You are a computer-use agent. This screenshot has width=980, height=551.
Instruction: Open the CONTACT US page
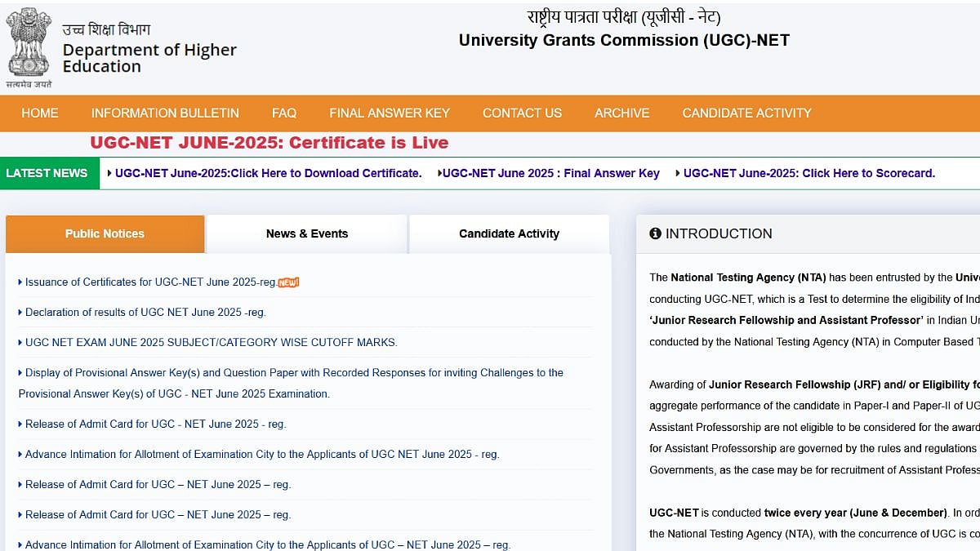click(x=522, y=113)
